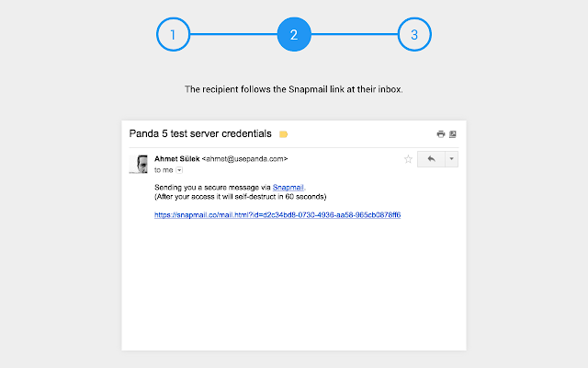The width and height of the screenshot is (588, 368).
Task: Expand the more options arrow beside reply
Action: (450, 159)
